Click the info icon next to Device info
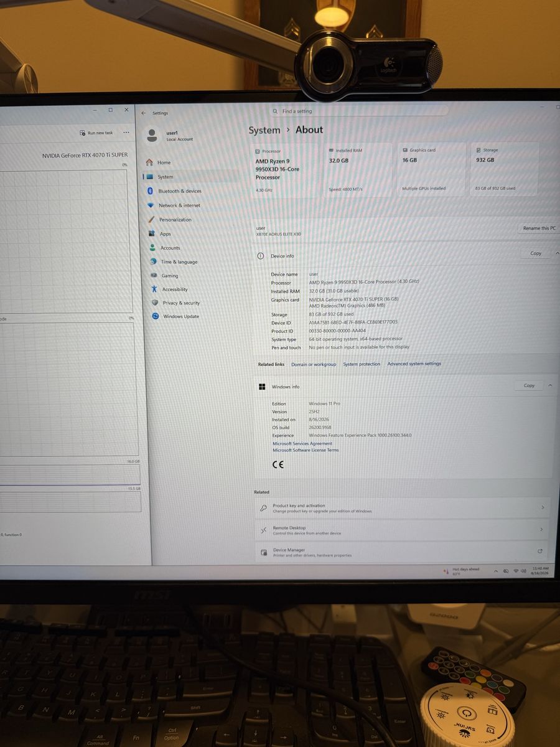Screen dimensions: 560x747 tap(261, 256)
